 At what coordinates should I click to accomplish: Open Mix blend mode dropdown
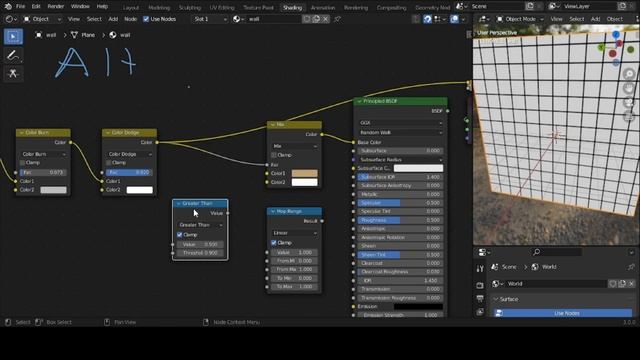click(x=294, y=146)
